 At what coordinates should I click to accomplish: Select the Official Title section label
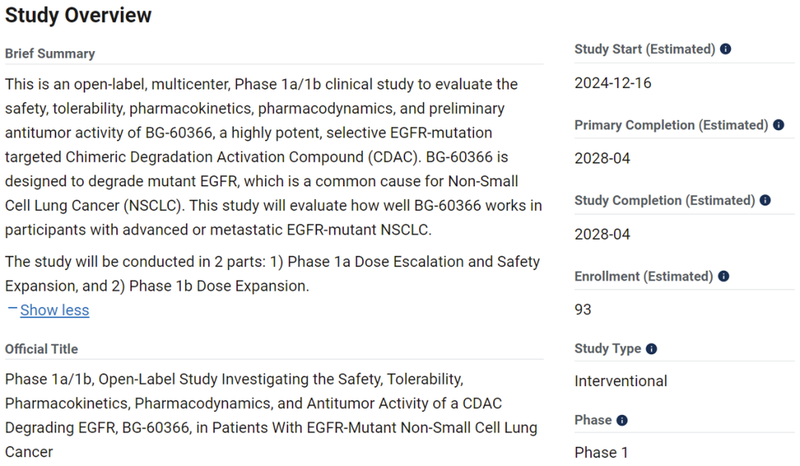[x=41, y=349]
